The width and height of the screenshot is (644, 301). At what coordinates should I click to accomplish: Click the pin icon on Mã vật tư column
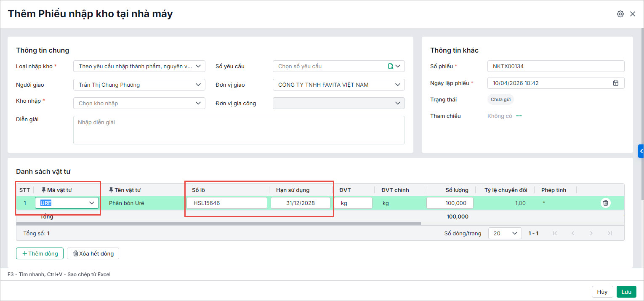click(44, 190)
